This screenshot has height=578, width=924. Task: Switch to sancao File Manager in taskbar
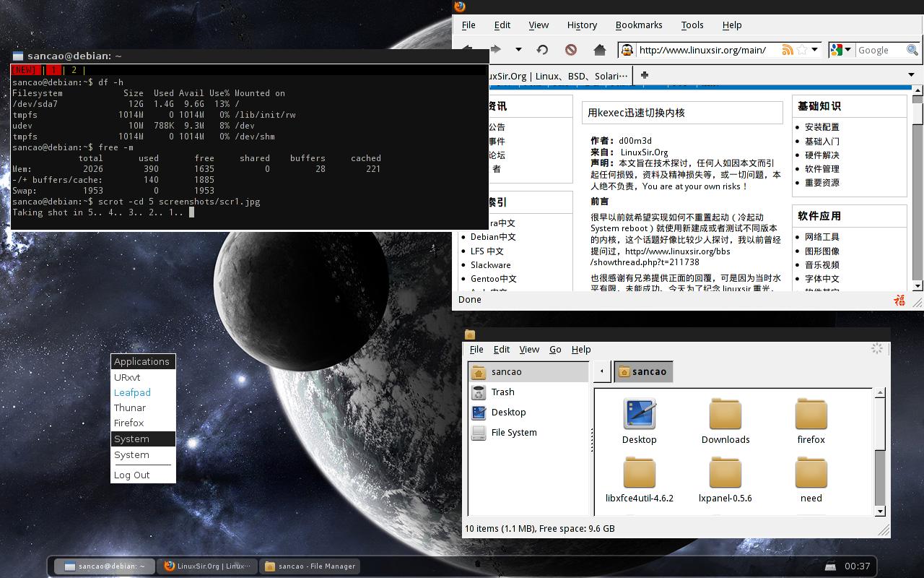(x=310, y=566)
